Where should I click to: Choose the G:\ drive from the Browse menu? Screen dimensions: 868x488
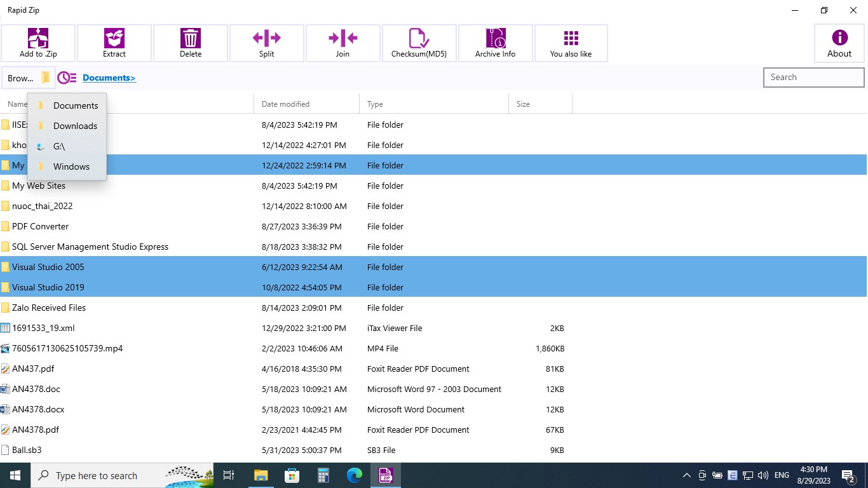59,146
